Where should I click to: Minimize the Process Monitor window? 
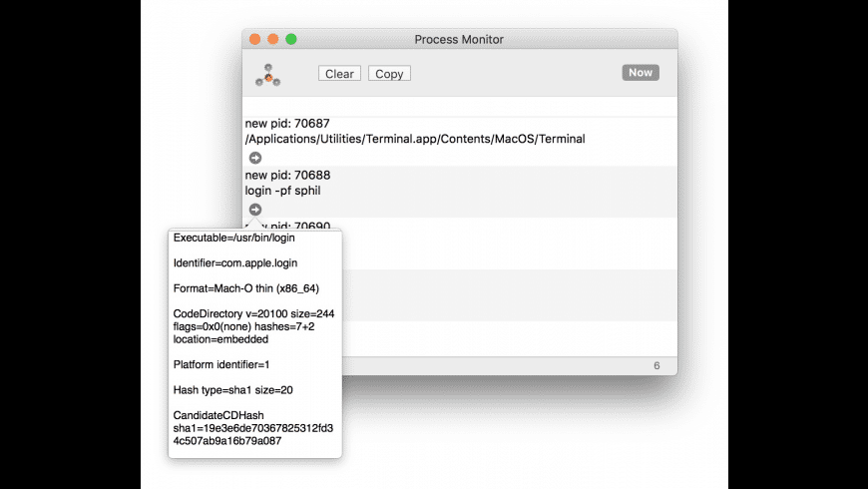click(x=273, y=39)
